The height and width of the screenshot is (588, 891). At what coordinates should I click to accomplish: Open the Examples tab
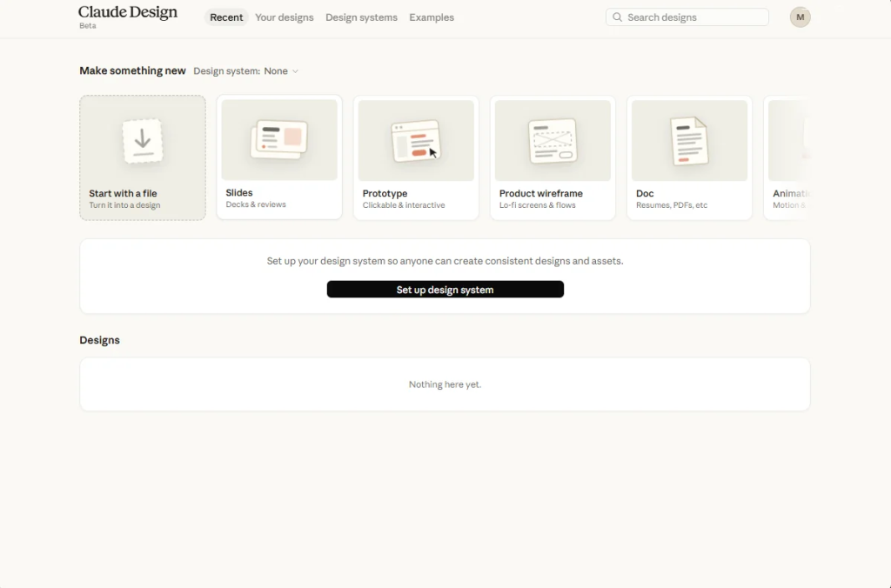[432, 17]
